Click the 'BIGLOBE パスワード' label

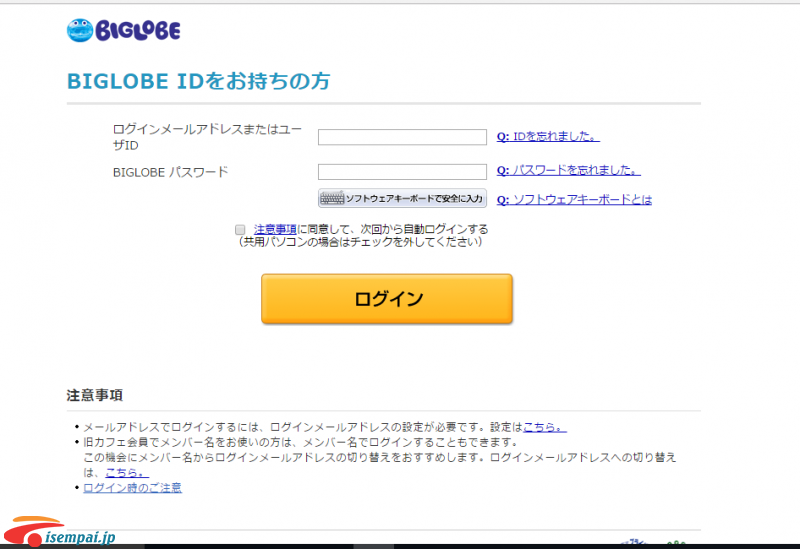170,172
